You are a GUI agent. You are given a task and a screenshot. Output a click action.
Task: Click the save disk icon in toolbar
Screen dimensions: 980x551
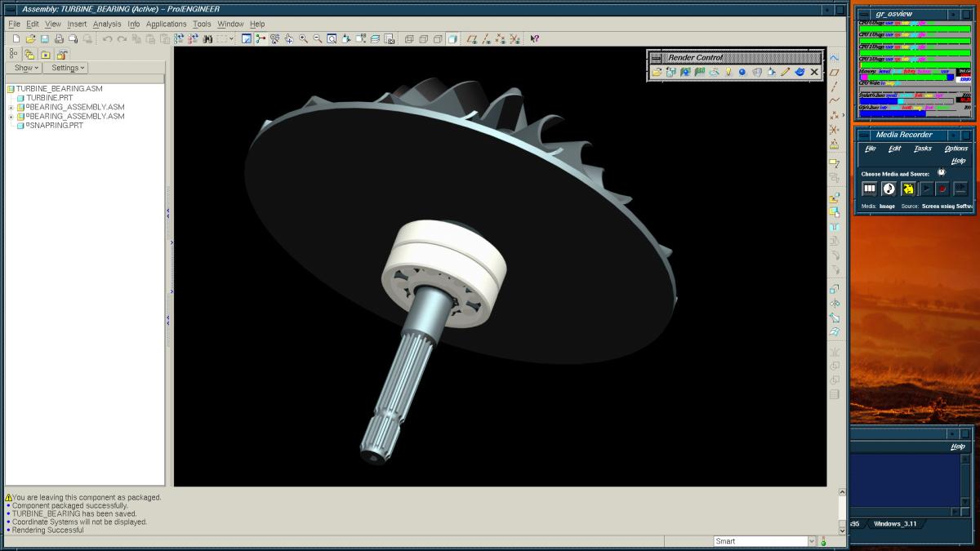(45, 38)
